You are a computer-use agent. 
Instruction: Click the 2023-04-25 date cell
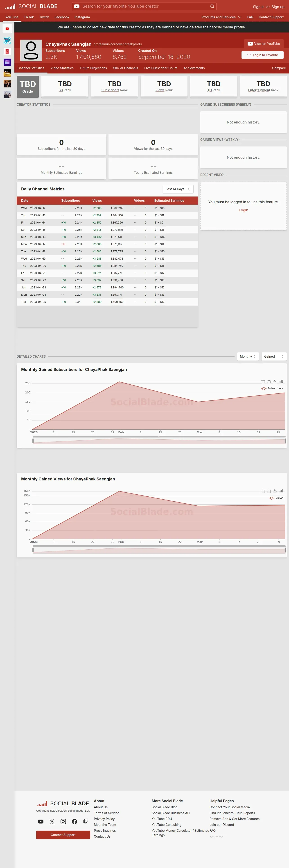pos(38,302)
